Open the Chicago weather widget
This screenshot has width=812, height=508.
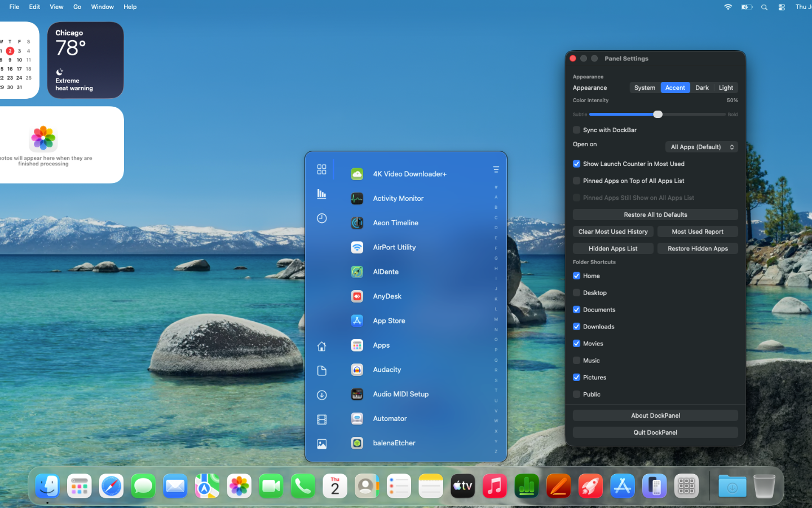[x=85, y=60]
